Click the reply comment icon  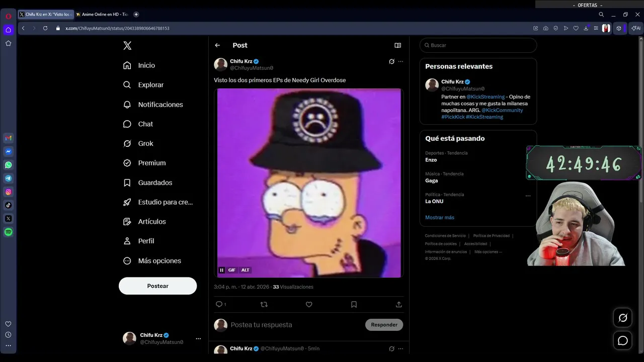click(x=219, y=304)
